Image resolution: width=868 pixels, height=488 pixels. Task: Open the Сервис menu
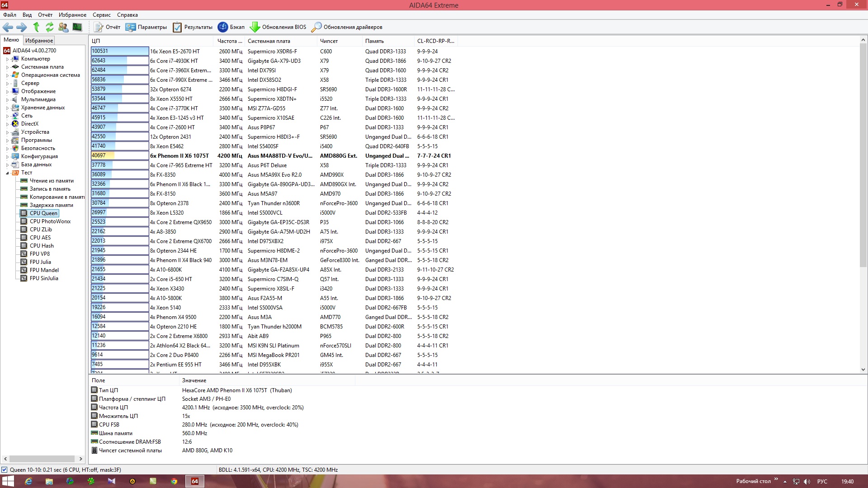pos(101,15)
